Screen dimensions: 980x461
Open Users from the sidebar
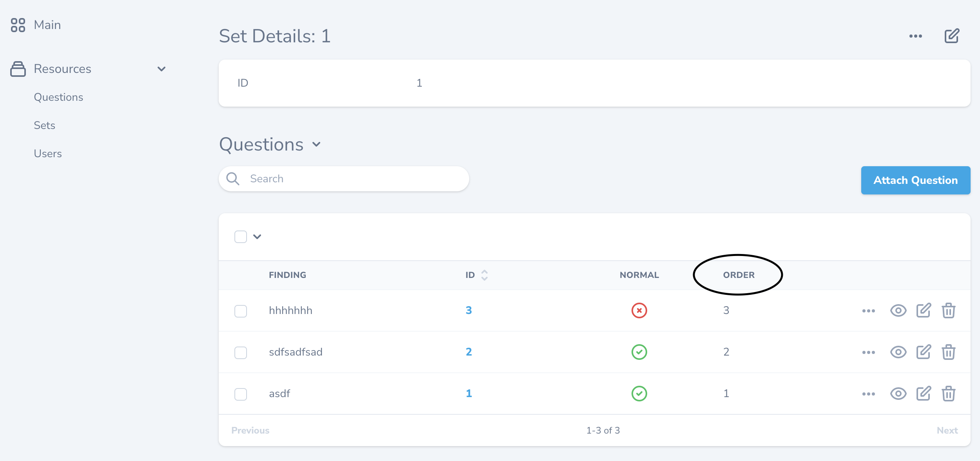(x=48, y=153)
